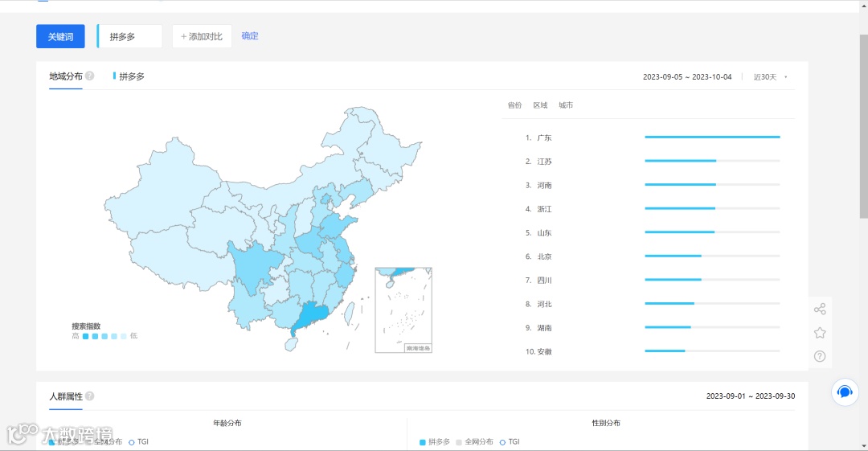Switch ranking to 城市 tab
This screenshot has height=451, width=868.
[x=565, y=105]
